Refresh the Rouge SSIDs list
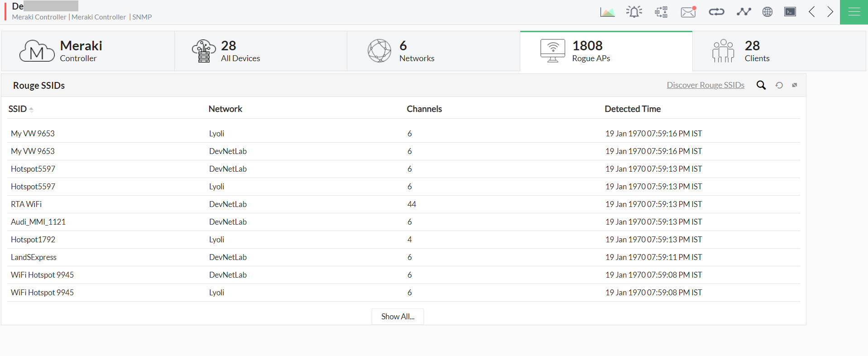 point(779,85)
